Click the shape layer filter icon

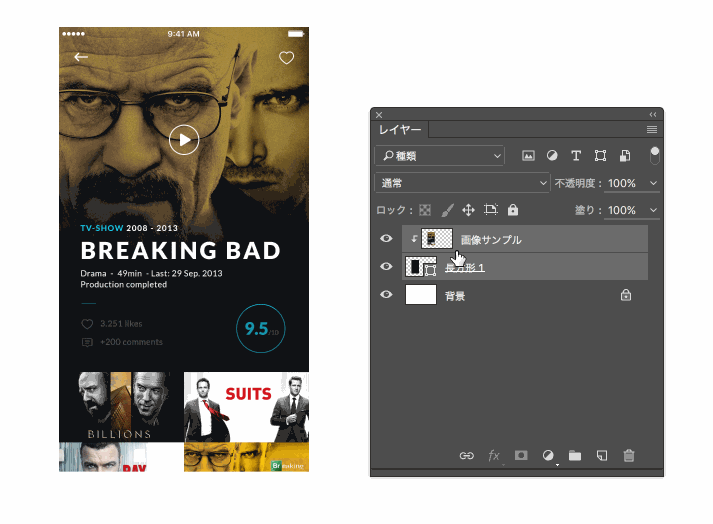[600, 156]
